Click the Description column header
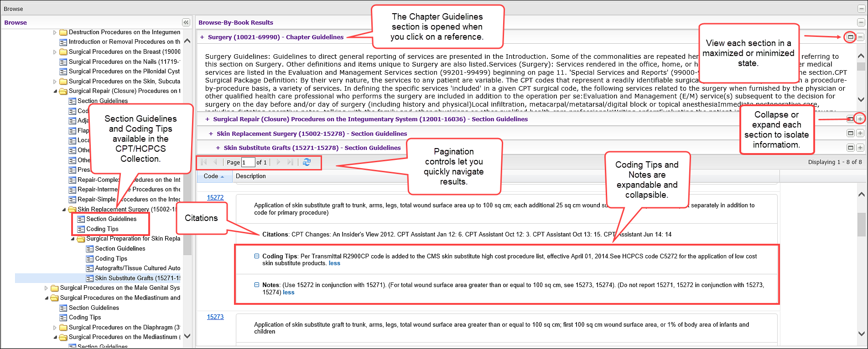 (251, 176)
